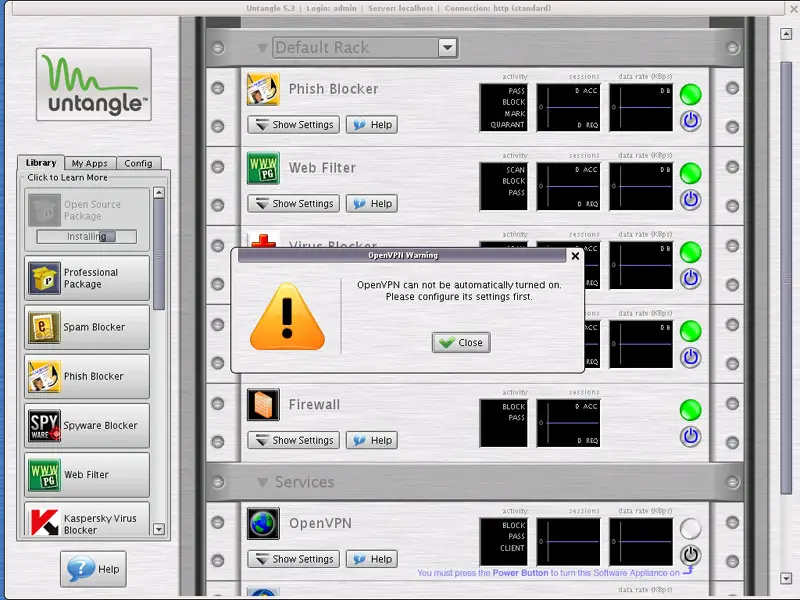
Task: Click the main rack vertical scrollbar
Action: coord(786,278)
